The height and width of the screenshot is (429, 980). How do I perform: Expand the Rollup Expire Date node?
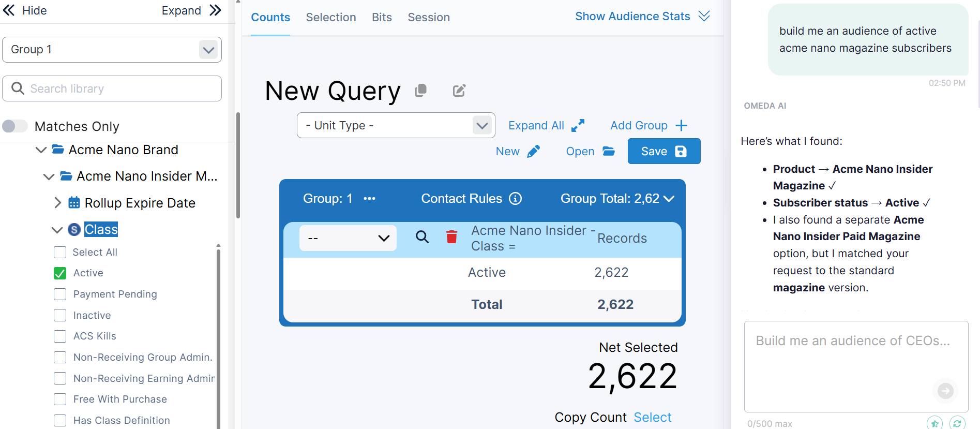pyautogui.click(x=57, y=203)
